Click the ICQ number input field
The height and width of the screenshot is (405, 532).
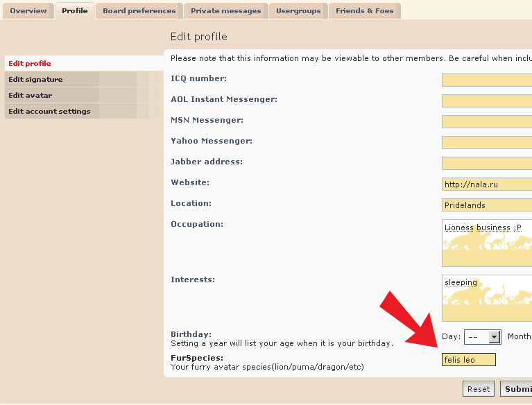pos(487,80)
